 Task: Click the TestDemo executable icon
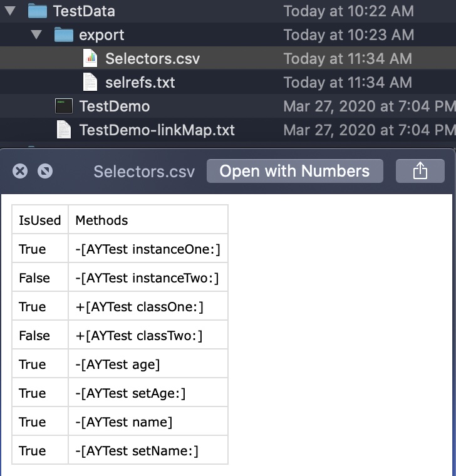pos(64,106)
